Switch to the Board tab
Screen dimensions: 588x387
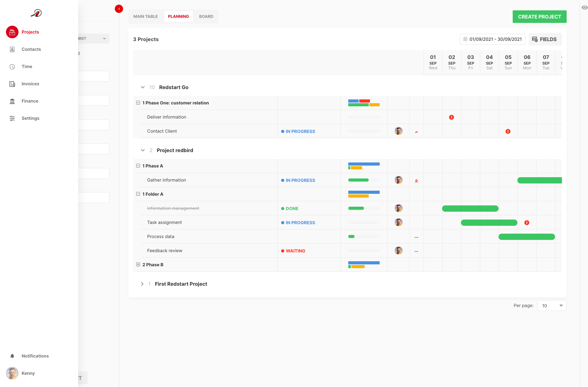click(x=206, y=16)
